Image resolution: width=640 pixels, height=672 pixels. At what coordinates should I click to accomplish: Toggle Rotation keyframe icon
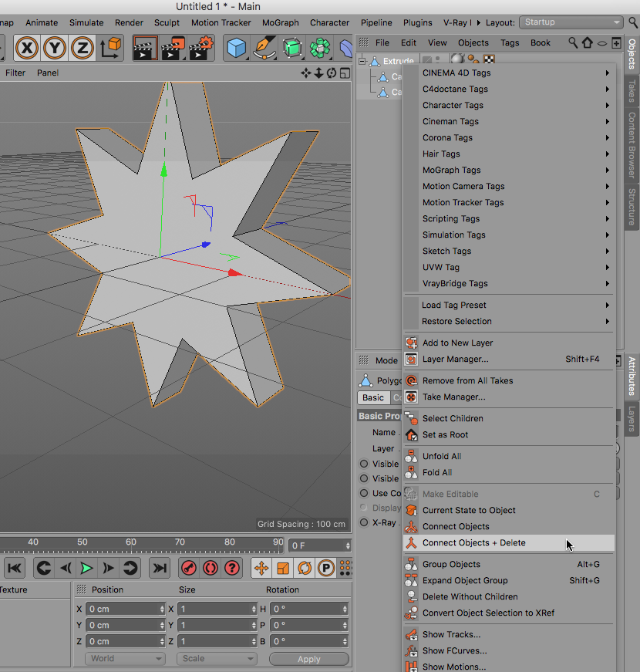(x=305, y=569)
